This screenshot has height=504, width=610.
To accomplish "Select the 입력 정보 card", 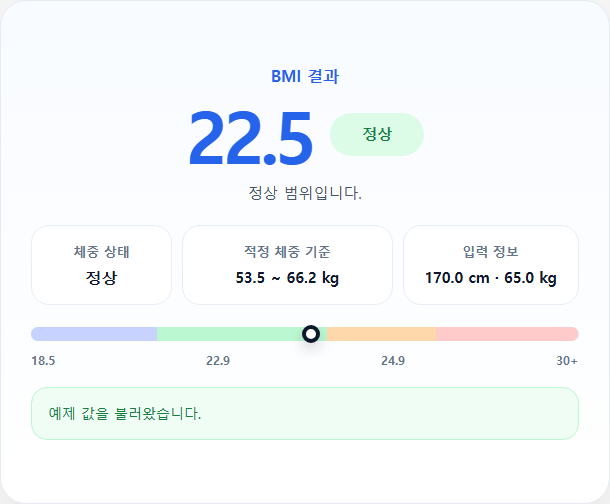I will pyautogui.click(x=491, y=265).
